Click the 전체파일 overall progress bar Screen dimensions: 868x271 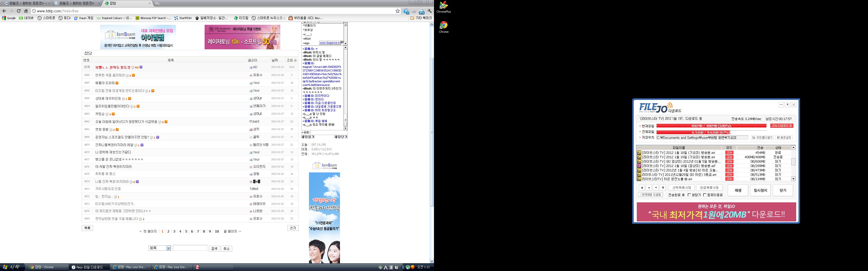click(711, 132)
